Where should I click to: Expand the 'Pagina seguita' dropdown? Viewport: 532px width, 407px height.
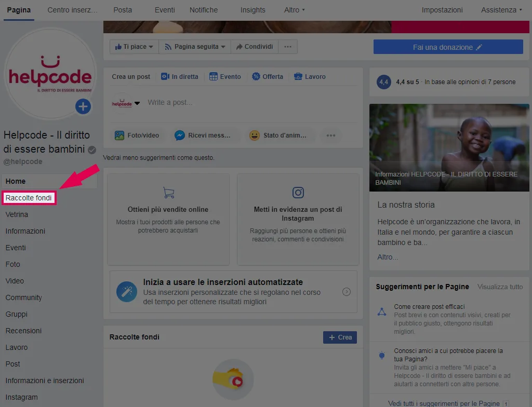coord(195,47)
